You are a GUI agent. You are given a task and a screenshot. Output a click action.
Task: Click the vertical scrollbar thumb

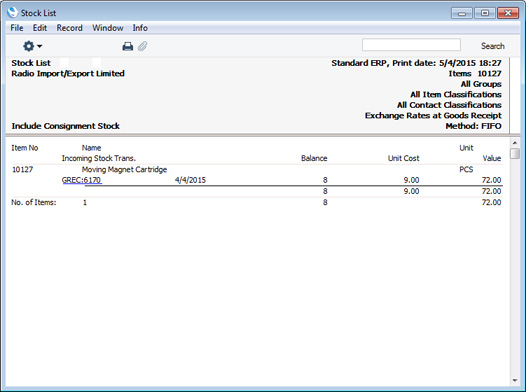click(x=515, y=153)
